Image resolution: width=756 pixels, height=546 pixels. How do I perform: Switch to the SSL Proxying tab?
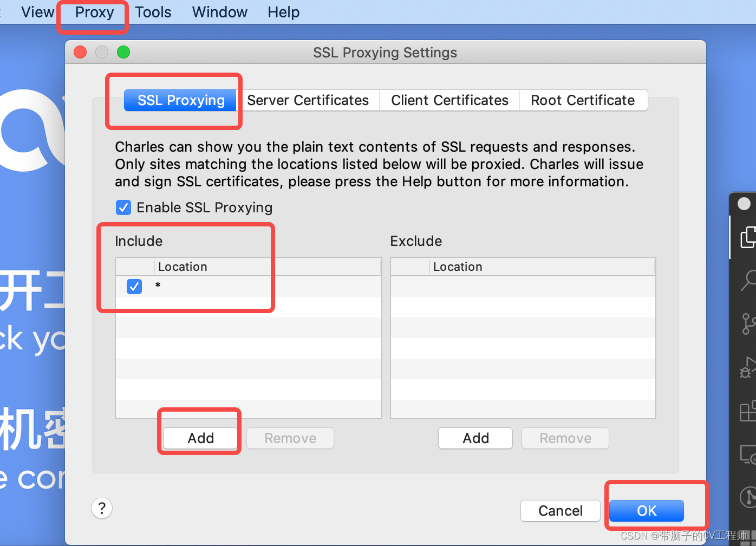[181, 100]
